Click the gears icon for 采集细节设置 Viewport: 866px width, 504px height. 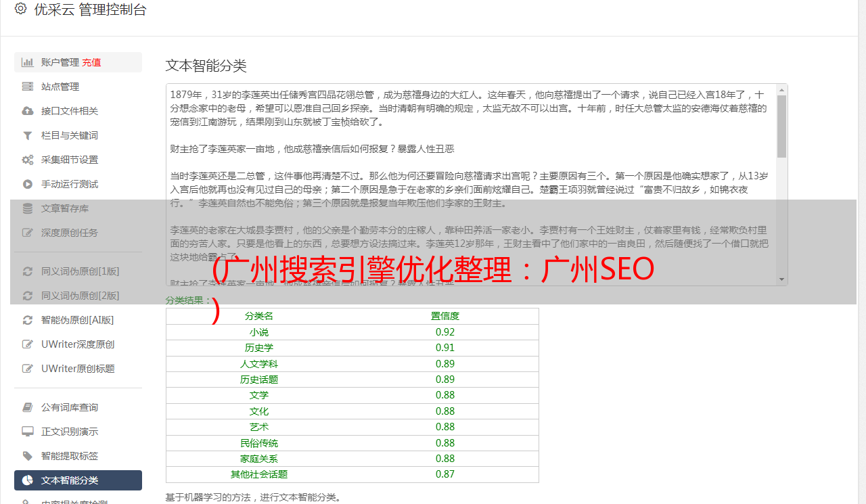click(28, 160)
